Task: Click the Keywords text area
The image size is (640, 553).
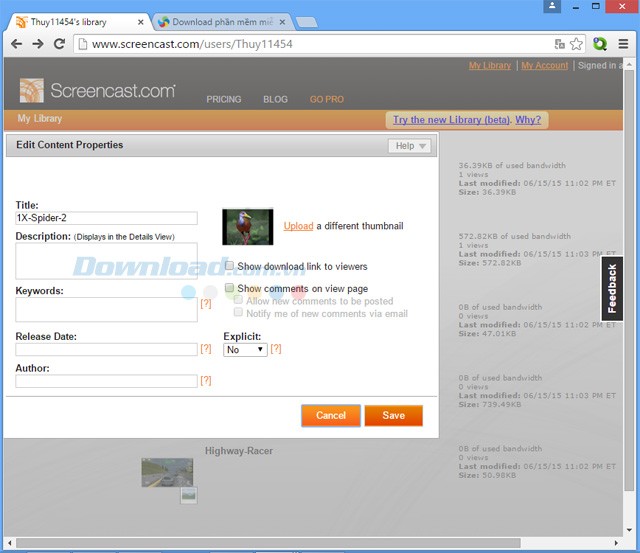Action: [x=107, y=309]
